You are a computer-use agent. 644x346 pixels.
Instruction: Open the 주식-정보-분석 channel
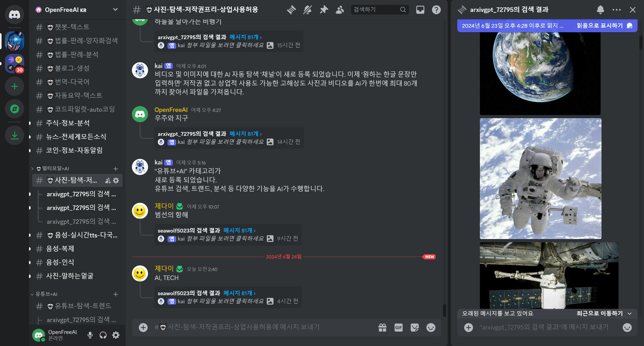point(68,123)
